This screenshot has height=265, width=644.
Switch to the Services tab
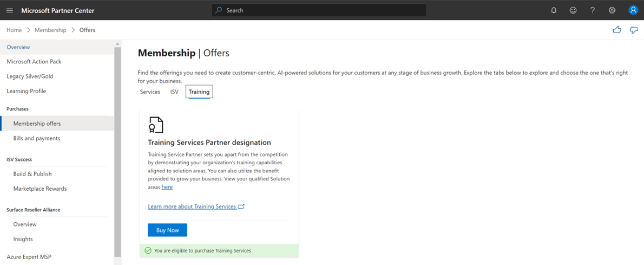pyautogui.click(x=150, y=92)
